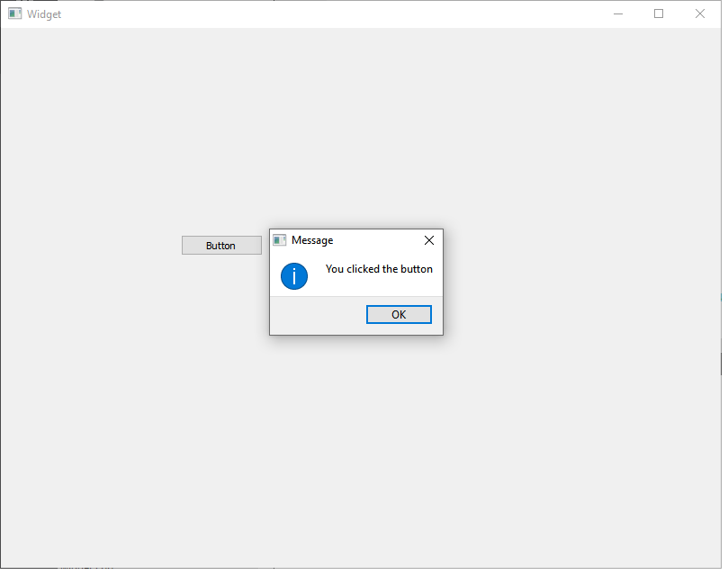
Task: Click the "Widget" title text
Action: coord(44,14)
